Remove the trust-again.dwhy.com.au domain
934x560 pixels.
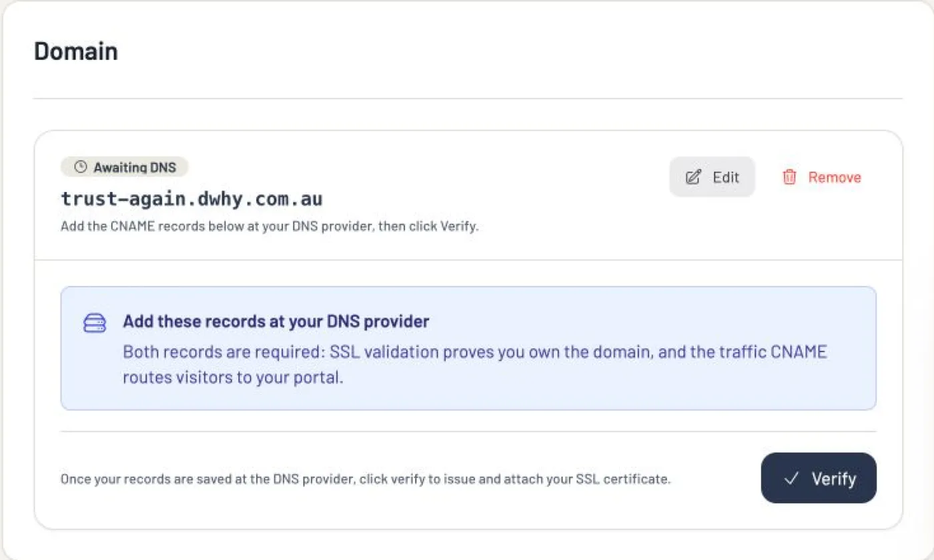pos(821,177)
